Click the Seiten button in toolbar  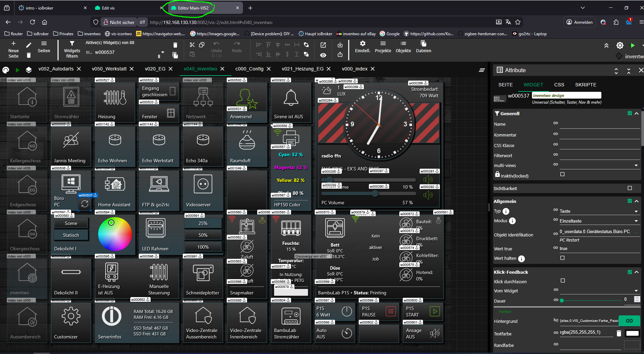click(x=44, y=47)
